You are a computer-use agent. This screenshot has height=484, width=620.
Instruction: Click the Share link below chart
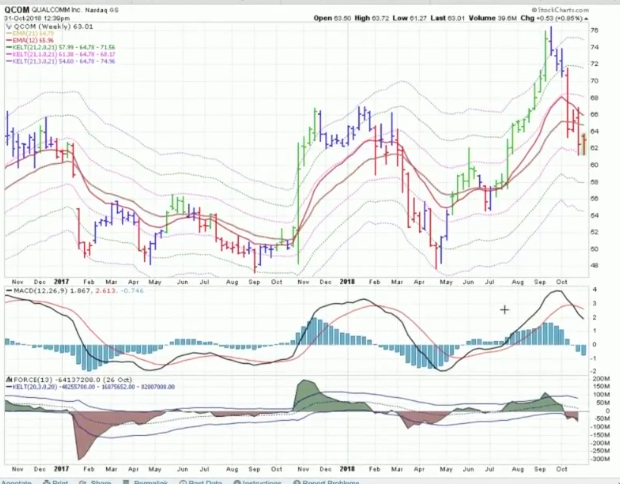point(100,482)
